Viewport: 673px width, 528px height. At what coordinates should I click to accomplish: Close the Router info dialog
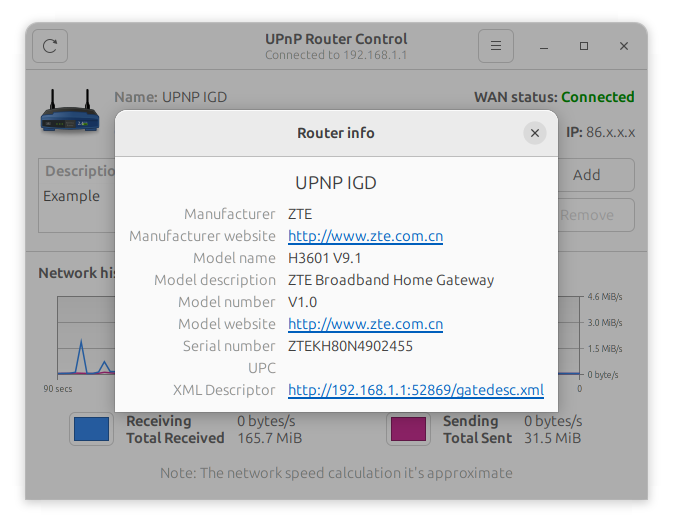tap(534, 133)
